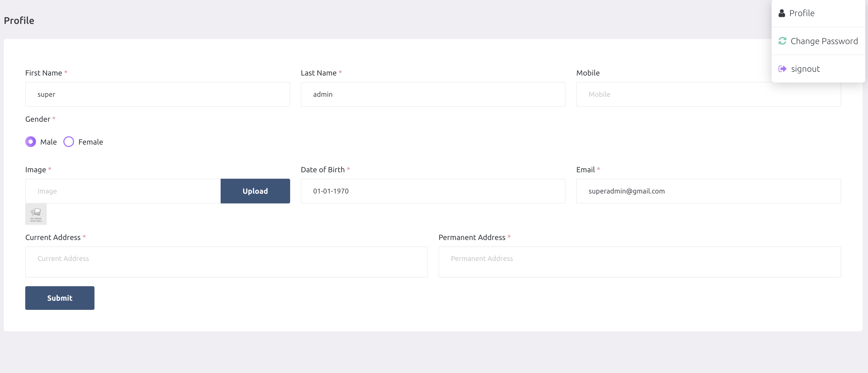Click the Image file path field
The image size is (868, 373).
[123, 191]
